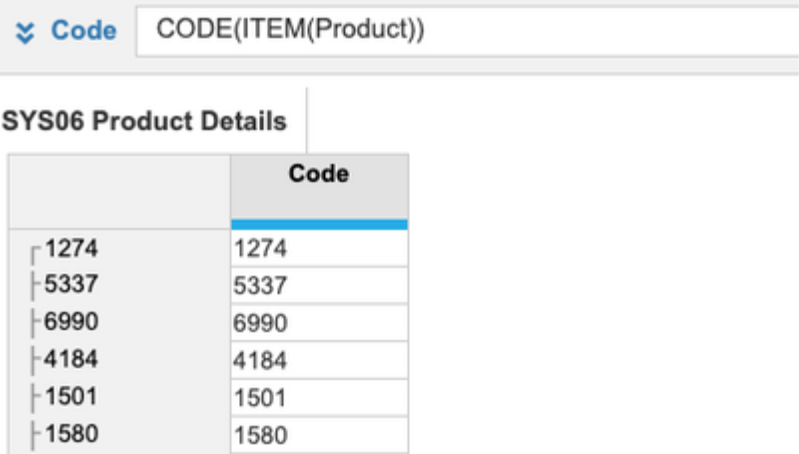Select row 5337 in the list
799x454 pixels.
pos(120,285)
